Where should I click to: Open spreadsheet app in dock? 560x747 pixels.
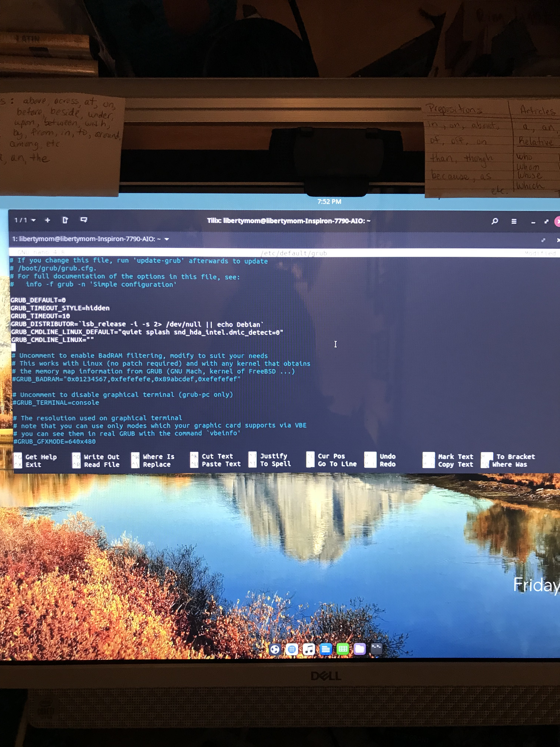pyautogui.click(x=343, y=649)
